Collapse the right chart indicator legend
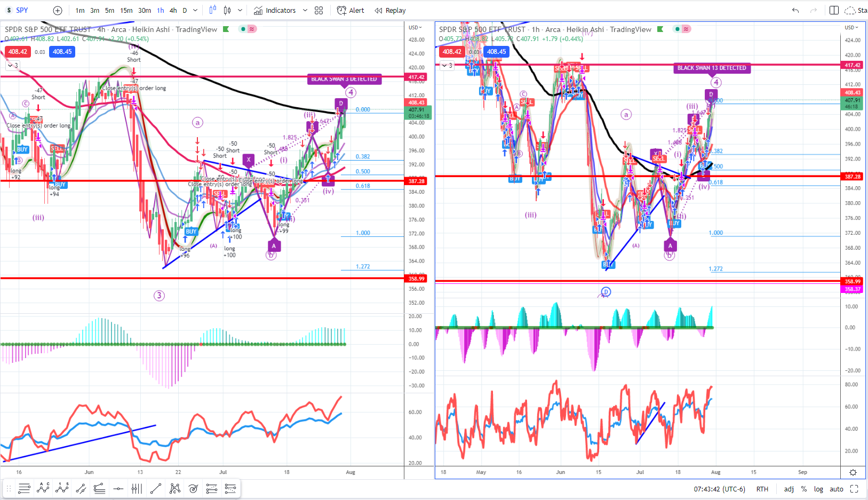The height and width of the screenshot is (500, 868). pos(447,65)
